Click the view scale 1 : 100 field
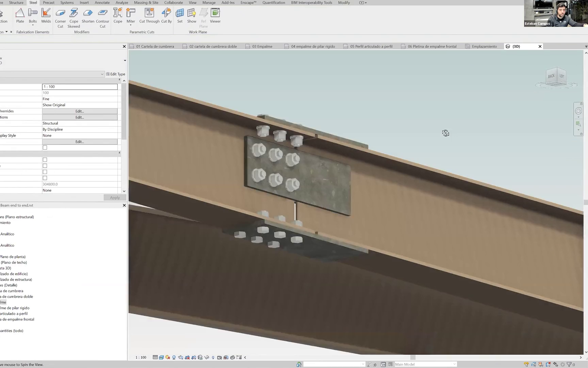This screenshot has height=368, width=588. [x=80, y=87]
